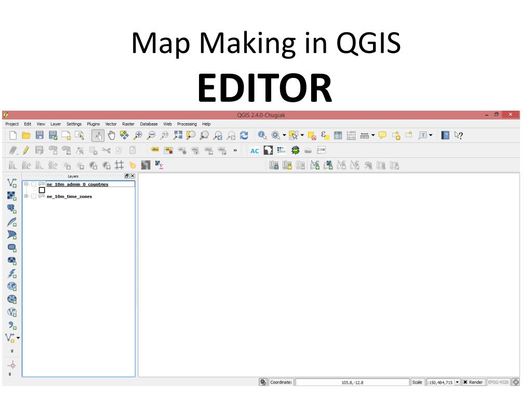Toggle the Render checkbox in status bar
This screenshot has width=532, height=399.
465,382
